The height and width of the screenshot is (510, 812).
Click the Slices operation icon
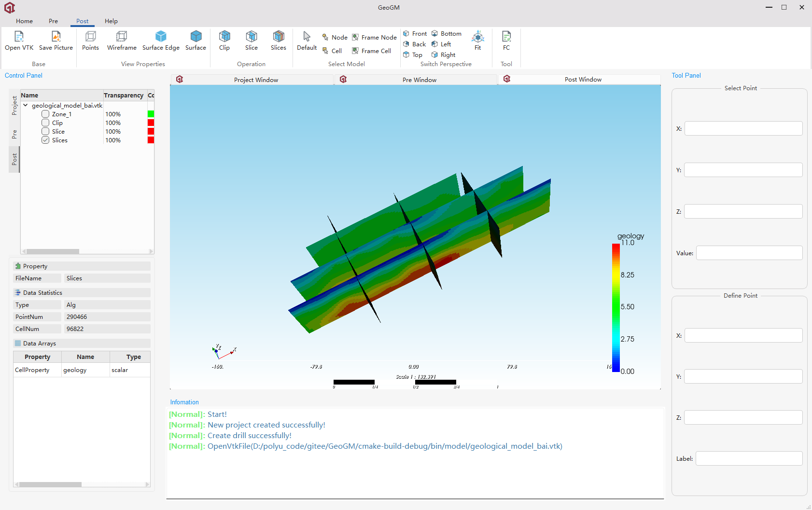coord(279,37)
